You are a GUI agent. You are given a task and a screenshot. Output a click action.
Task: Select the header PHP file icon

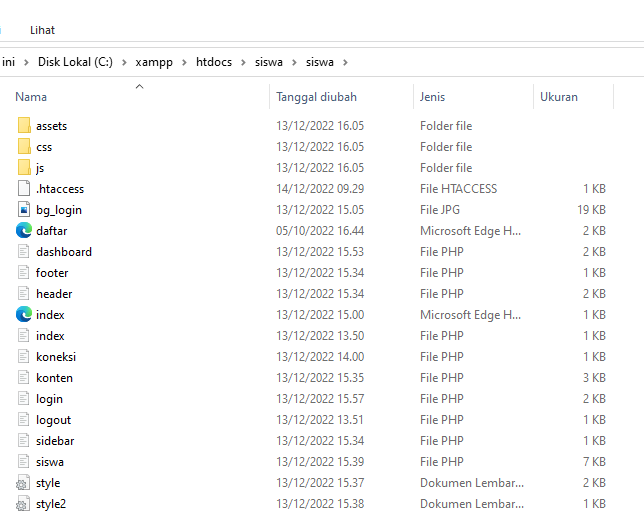(24, 293)
